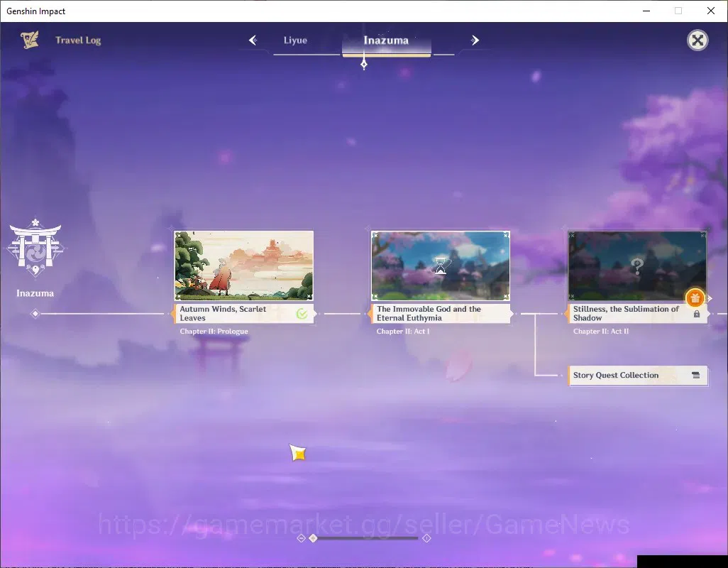Go to next region with right arrow
Image resolution: width=728 pixels, height=568 pixels.
click(475, 40)
